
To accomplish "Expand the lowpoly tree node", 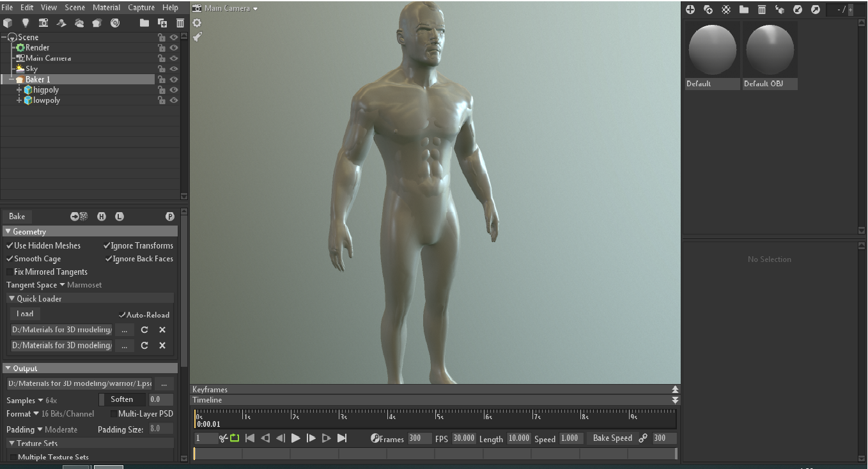I will pyautogui.click(x=19, y=100).
